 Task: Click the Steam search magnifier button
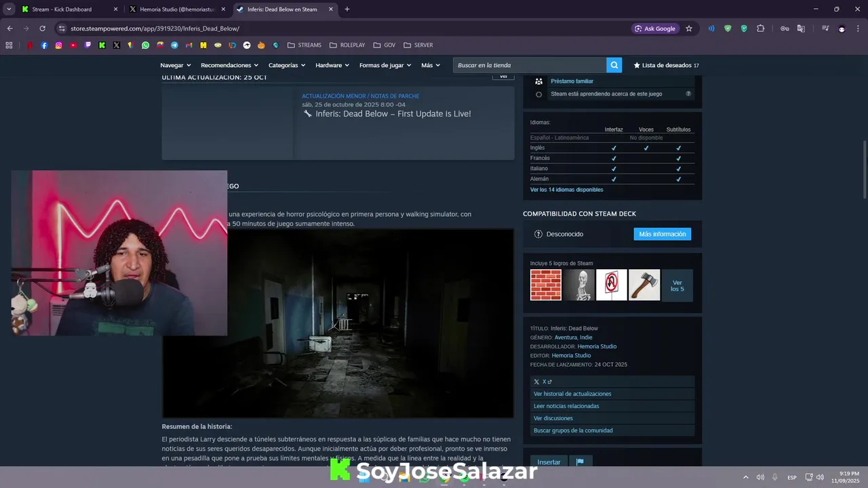tap(614, 65)
